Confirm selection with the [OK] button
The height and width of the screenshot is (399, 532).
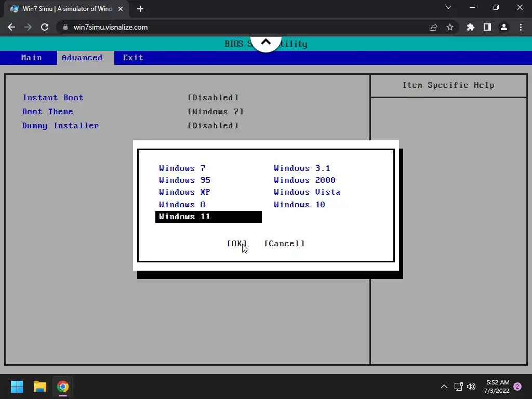coord(237,244)
